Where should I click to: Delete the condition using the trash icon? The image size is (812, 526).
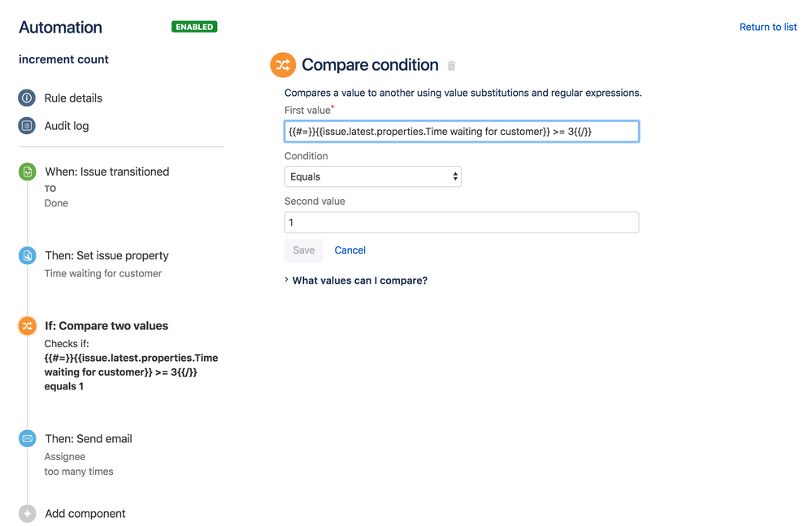coord(452,66)
